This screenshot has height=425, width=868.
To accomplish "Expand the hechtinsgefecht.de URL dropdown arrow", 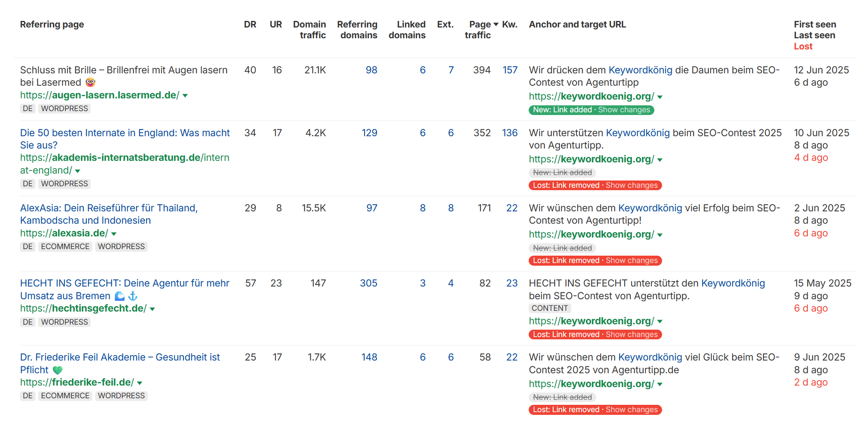I will [152, 309].
